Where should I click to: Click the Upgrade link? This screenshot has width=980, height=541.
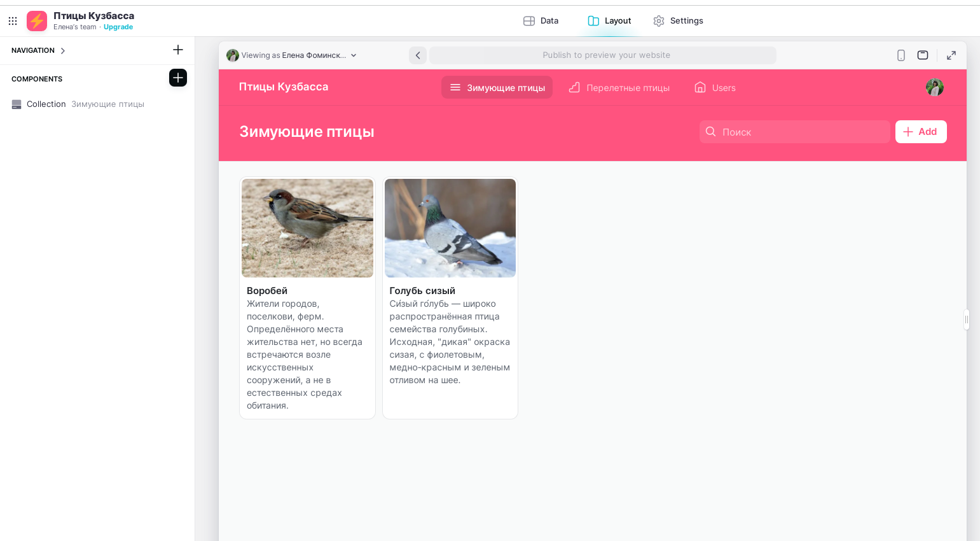(x=118, y=27)
